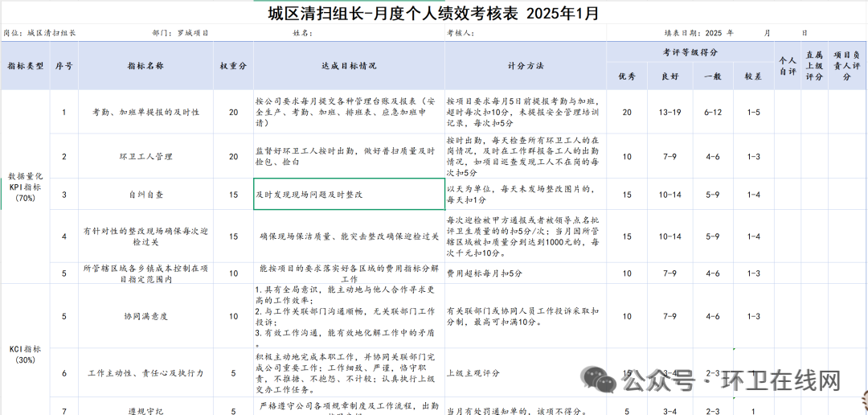Screen dimensions: 868x415
Task: Click the 部门:罗城项目 cell
Action: (181, 33)
